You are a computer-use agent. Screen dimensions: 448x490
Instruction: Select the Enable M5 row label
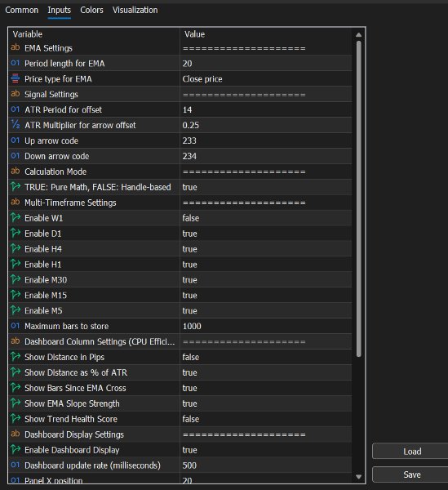coord(43,310)
